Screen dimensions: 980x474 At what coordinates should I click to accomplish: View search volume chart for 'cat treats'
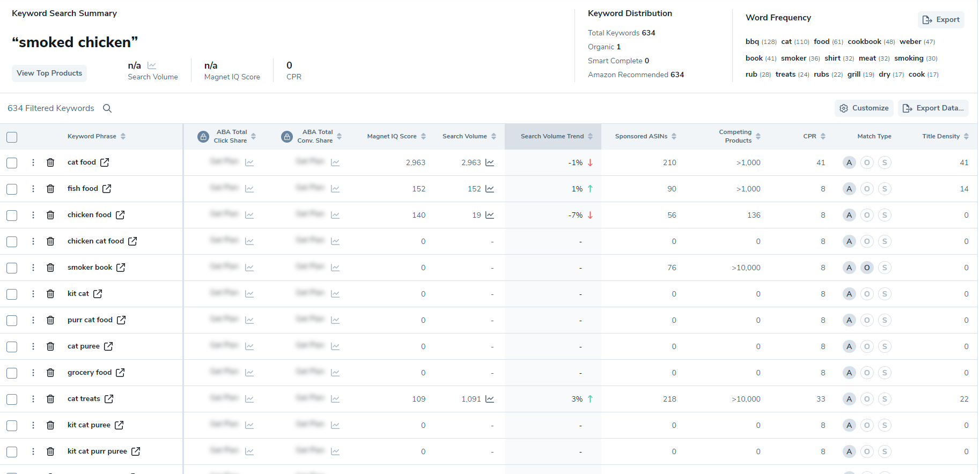coord(490,399)
